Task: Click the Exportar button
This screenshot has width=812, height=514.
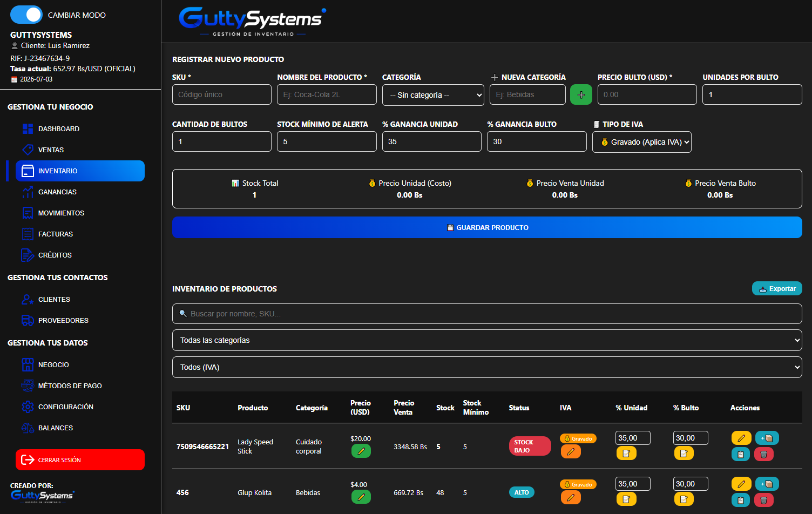Action: pyautogui.click(x=777, y=288)
